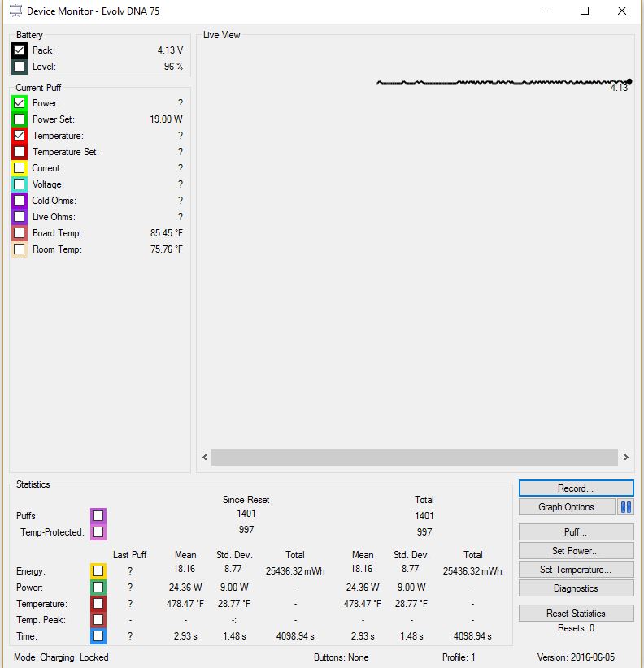Tick the Energy statistics checkbox

pos(98,571)
